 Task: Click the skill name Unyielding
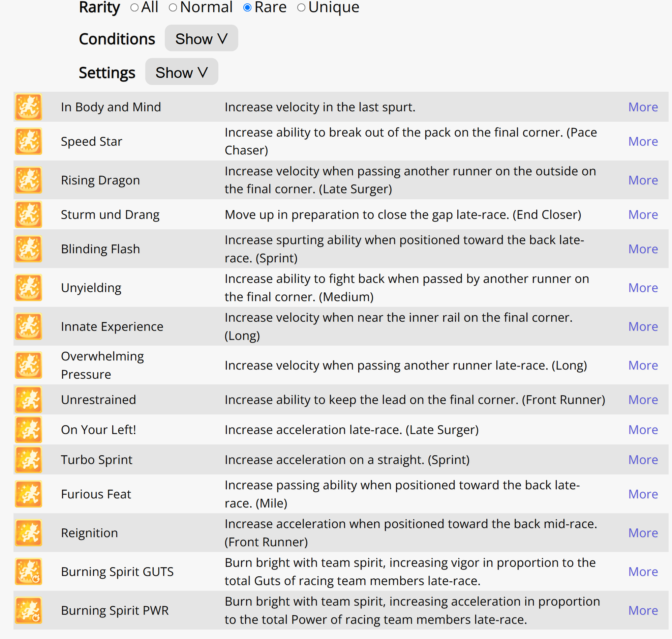tap(91, 288)
